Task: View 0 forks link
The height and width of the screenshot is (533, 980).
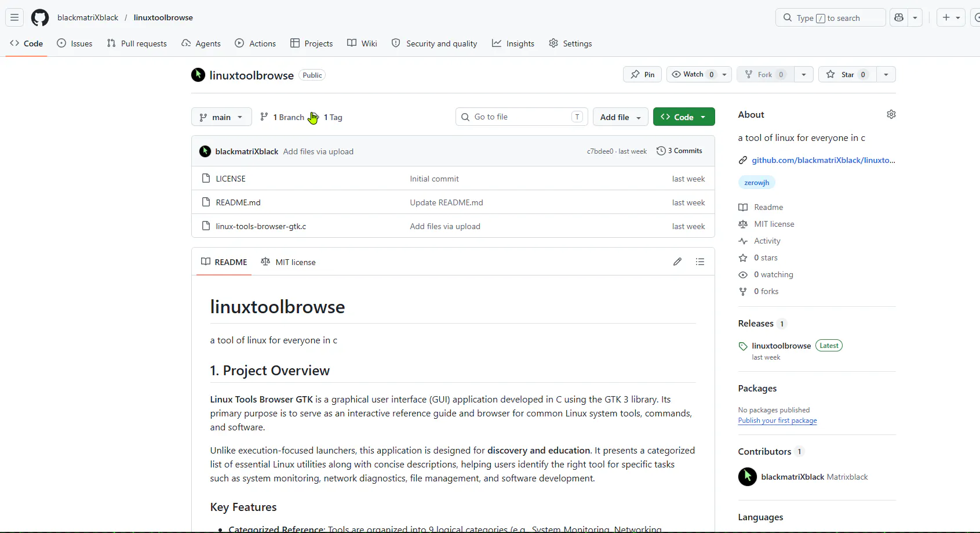Action: [x=759, y=291]
